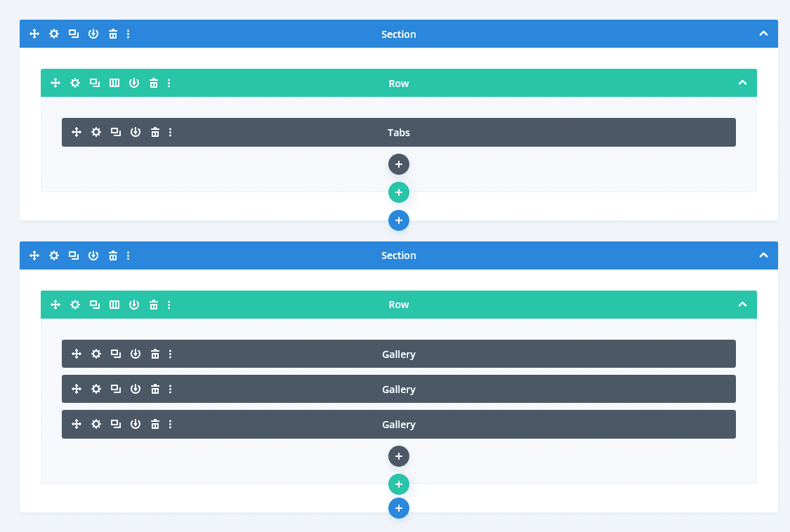Open gear settings on the third Gallery module

pyautogui.click(x=96, y=424)
